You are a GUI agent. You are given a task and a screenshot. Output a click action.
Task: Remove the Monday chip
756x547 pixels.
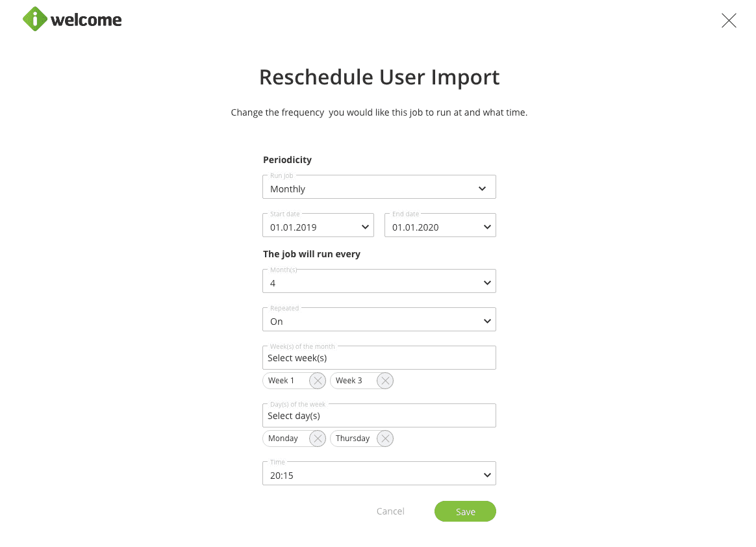tap(317, 439)
